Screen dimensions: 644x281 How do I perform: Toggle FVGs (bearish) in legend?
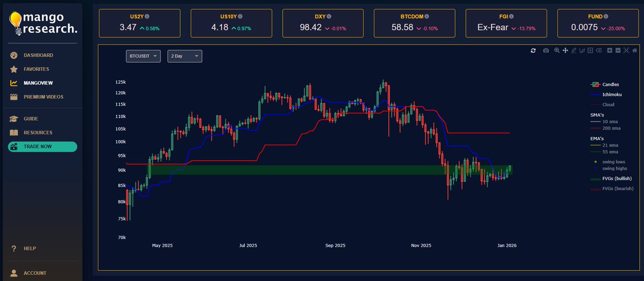612,189
